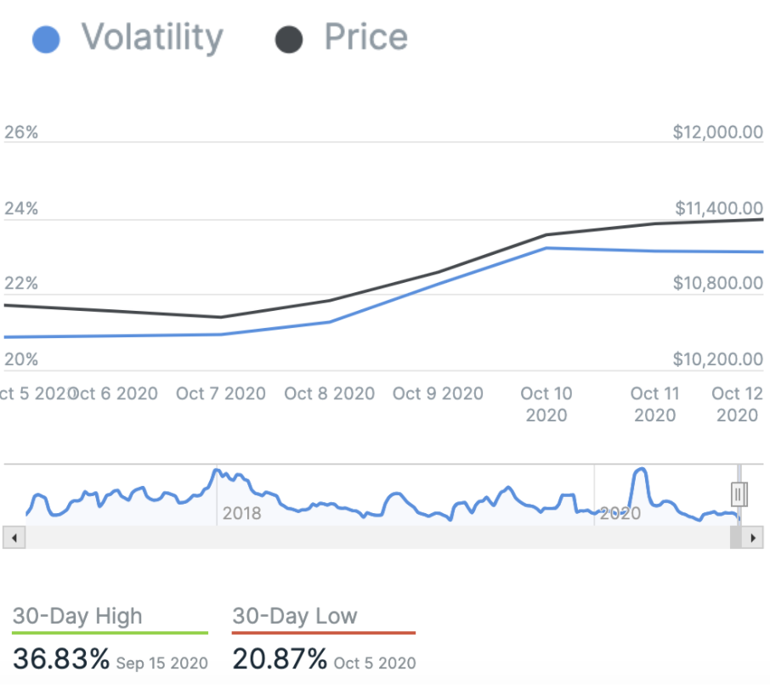This screenshot has height=700, width=770.
Task: Click the Oct 8 2020 axis label
Action: [330, 393]
